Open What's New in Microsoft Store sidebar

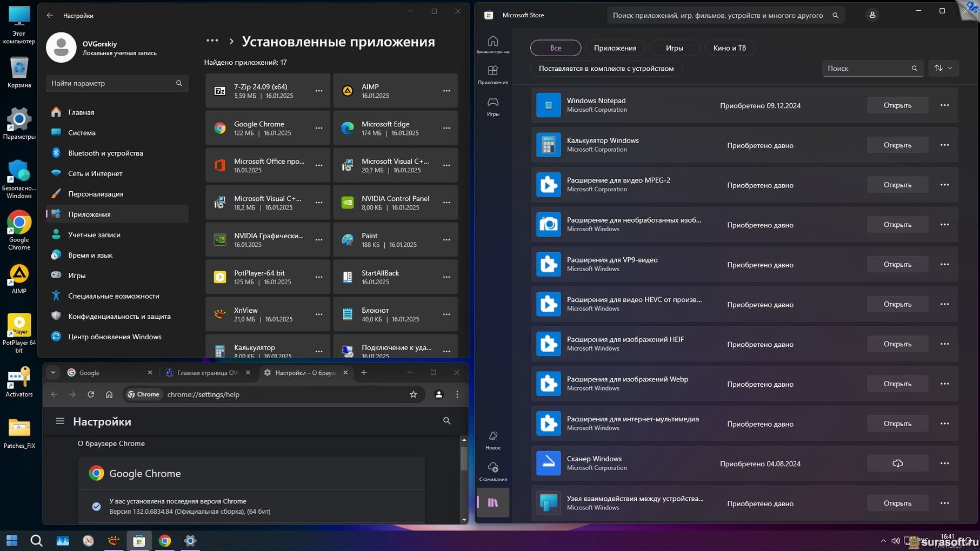pyautogui.click(x=492, y=440)
